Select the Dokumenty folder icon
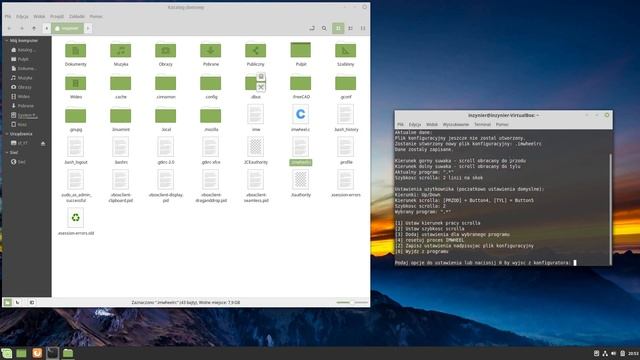Image resolution: width=640 pixels, height=360 pixels. 76,51
